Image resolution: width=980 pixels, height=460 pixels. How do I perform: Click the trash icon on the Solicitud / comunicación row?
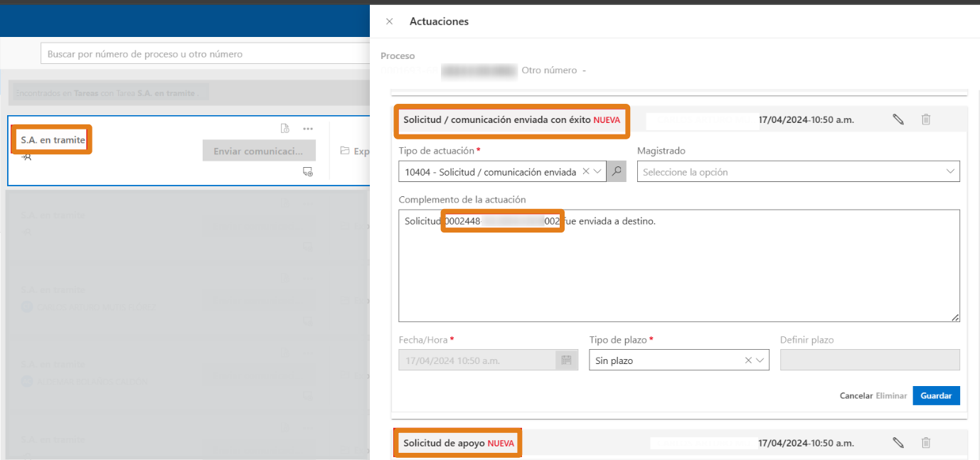pyautogui.click(x=926, y=119)
